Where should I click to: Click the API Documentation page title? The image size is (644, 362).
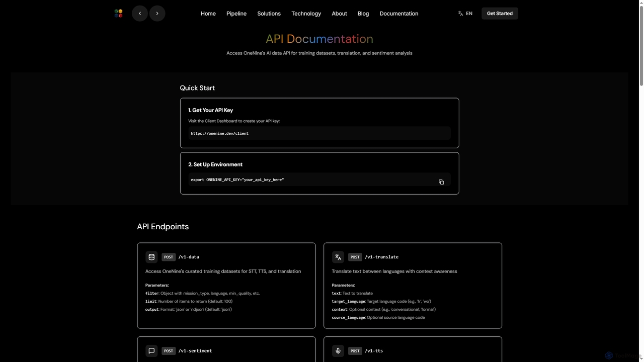point(319,39)
